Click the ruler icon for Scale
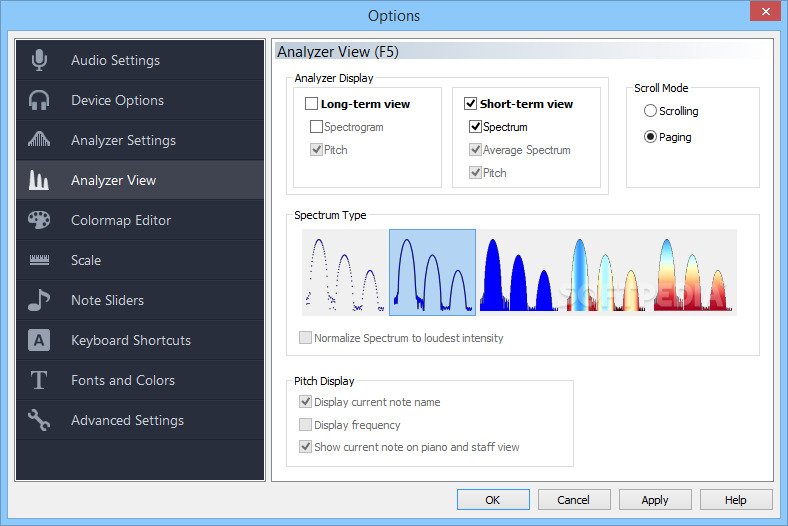 [39, 260]
